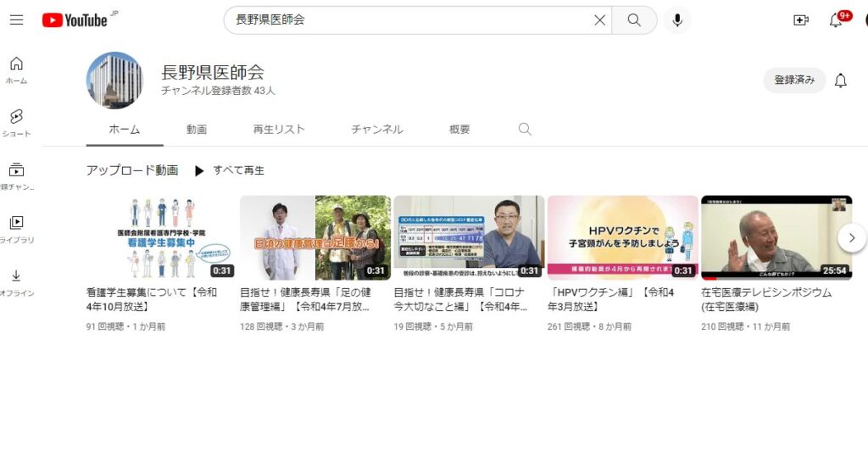Open the HPVワクチン video thumbnail
The width and height of the screenshot is (868, 467).
pos(622,237)
